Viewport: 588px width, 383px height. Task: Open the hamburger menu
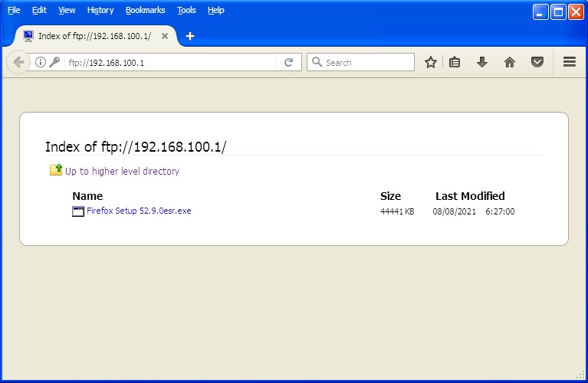pyautogui.click(x=569, y=63)
